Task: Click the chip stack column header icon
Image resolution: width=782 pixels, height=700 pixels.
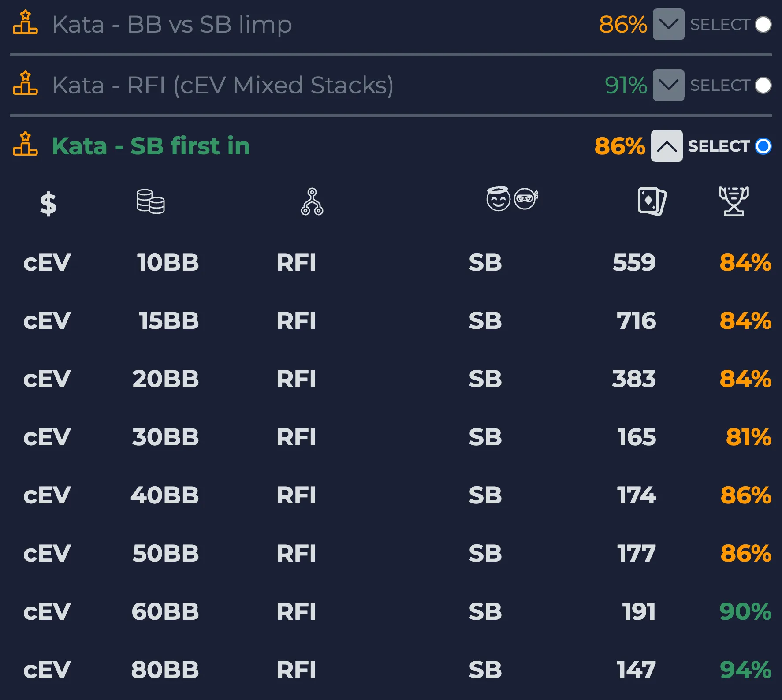Action: pyautogui.click(x=151, y=202)
